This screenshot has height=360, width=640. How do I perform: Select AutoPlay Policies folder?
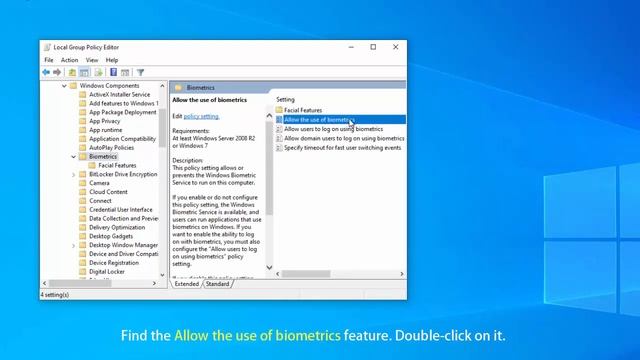111,147
